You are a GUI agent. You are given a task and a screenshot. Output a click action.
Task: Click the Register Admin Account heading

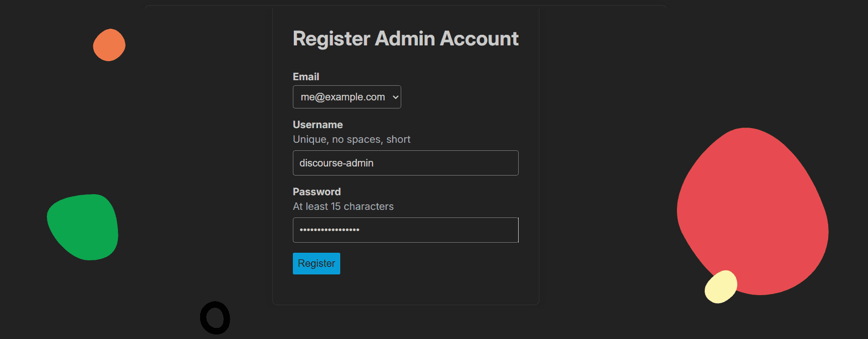coord(405,39)
